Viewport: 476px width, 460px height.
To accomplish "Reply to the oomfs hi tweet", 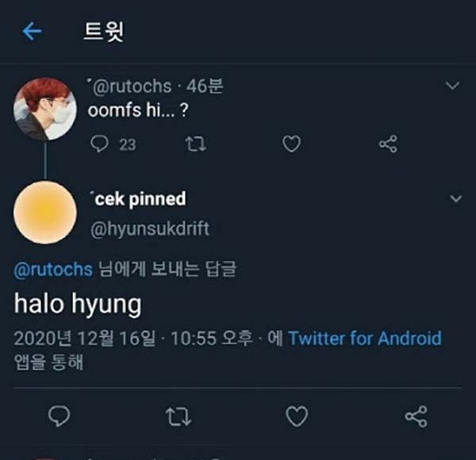I will coord(100,144).
